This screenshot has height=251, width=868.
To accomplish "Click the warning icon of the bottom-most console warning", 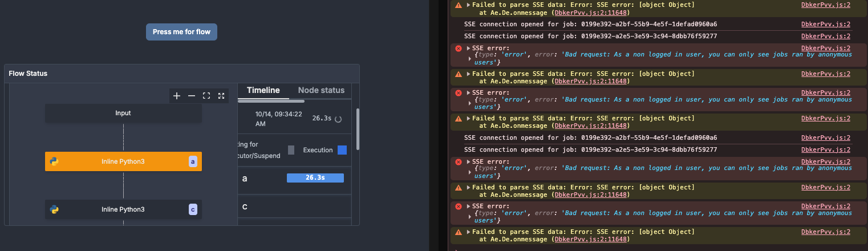I will tap(459, 232).
